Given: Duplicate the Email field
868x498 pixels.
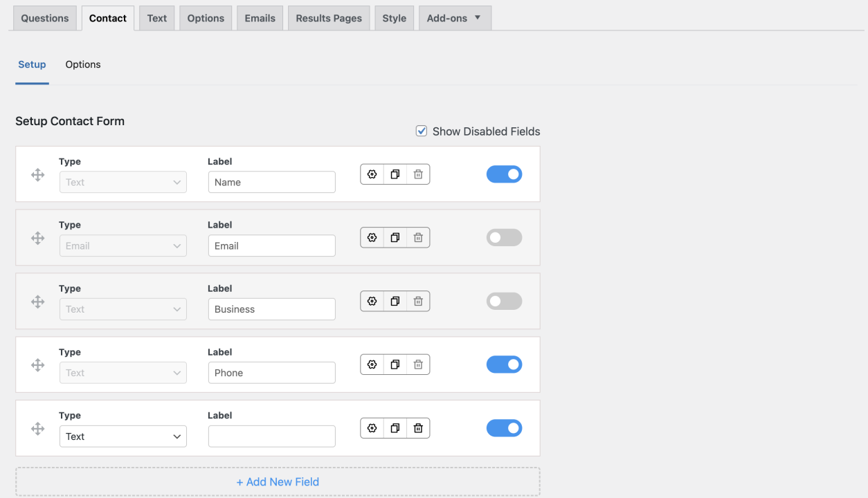Looking at the screenshot, I should pyautogui.click(x=395, y=238).
